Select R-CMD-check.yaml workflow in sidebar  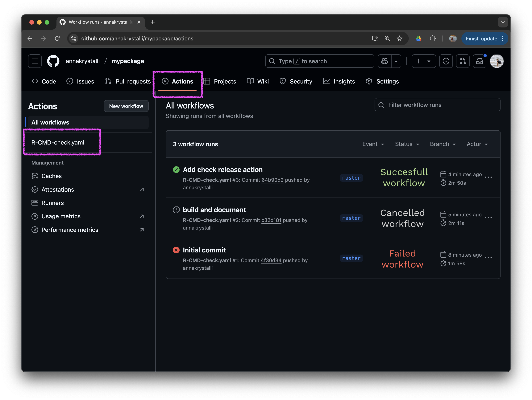tap(58, 142)
